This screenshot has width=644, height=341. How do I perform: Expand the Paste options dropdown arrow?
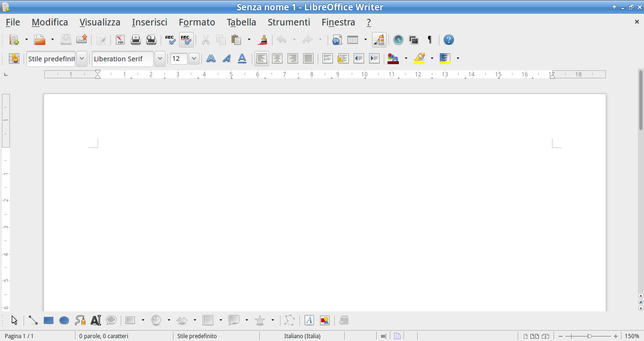249,40
